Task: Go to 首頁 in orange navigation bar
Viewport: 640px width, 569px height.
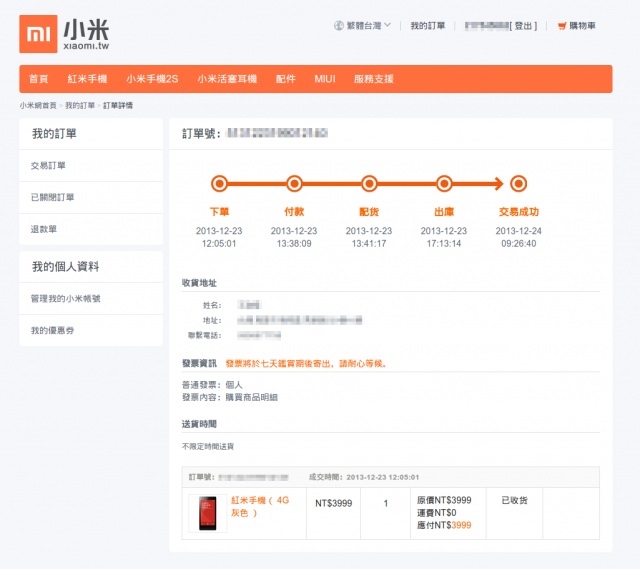Action: click(39, 79)
